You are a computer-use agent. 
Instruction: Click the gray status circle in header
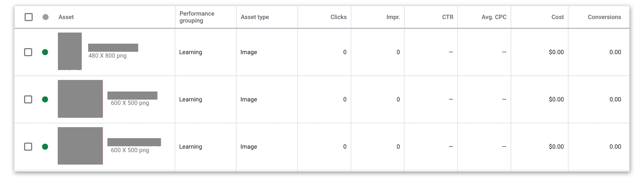pyautogui.click(x=45, y=17)
